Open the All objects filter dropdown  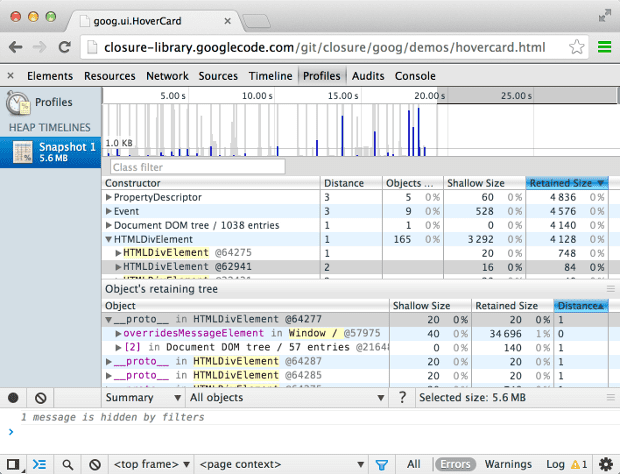[x=286, y=397]
